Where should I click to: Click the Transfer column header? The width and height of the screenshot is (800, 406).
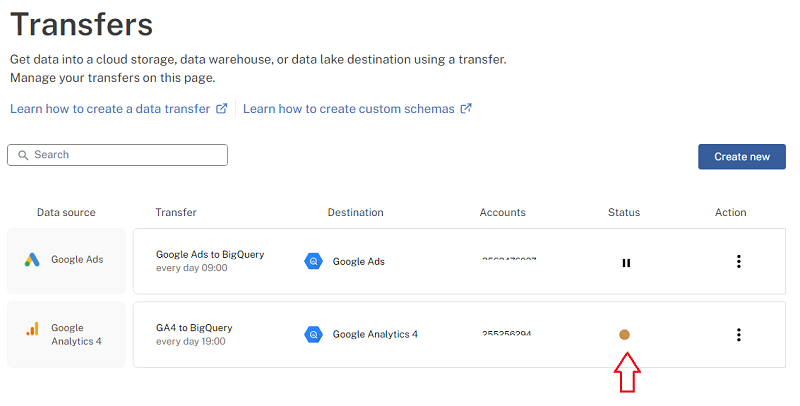point(176,212)
